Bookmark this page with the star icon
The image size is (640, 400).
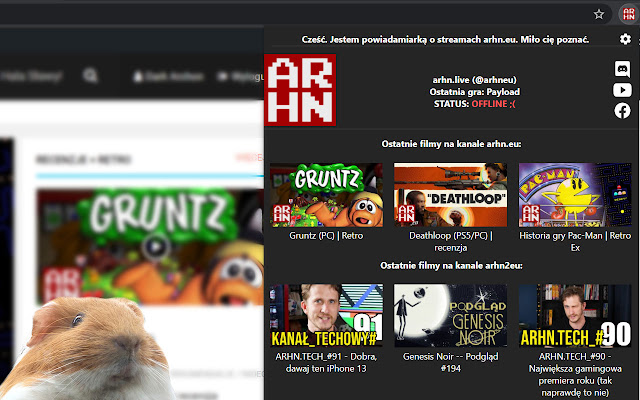pyautogui.click(x=599, y=15)
